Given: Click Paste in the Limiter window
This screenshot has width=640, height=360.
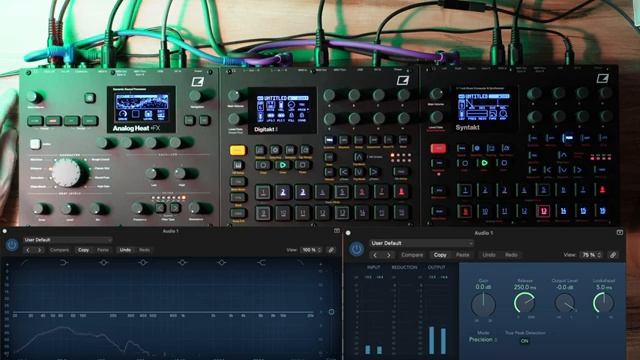Looking at the screenshot, I should click(x=462, y=255).
